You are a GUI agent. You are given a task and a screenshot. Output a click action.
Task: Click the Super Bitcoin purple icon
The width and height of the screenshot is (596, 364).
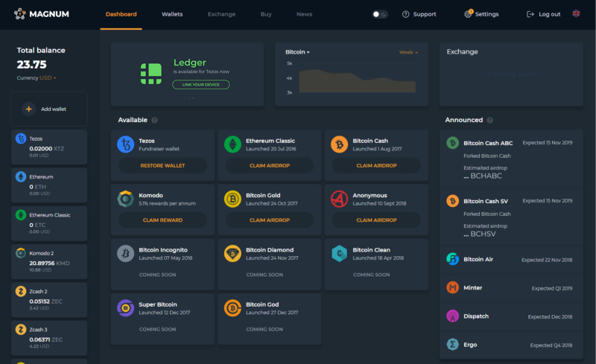125,308
